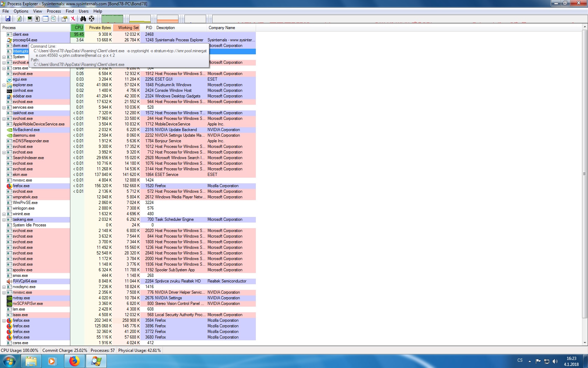Open the Users menu
The width and height of the screenshot is (588, 368).
[x=84, y=11]
